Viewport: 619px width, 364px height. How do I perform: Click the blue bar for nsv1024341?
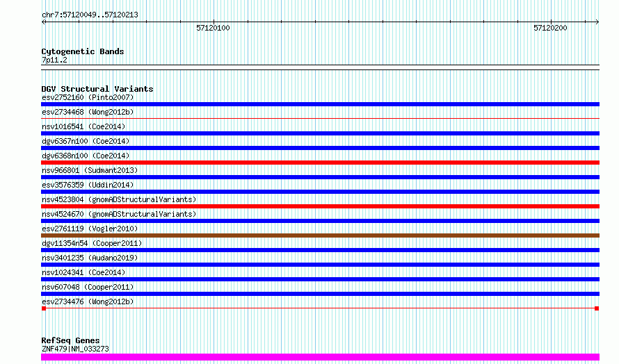320,279
